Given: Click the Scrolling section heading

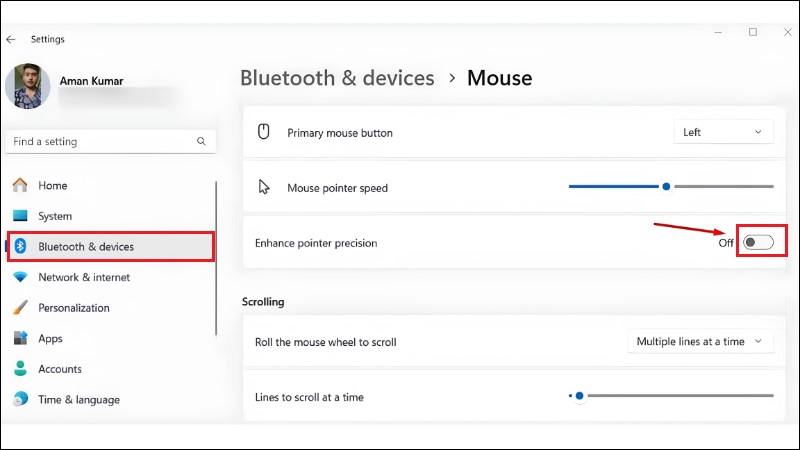Looking at the screenshot, I should [x=263, y=302].
